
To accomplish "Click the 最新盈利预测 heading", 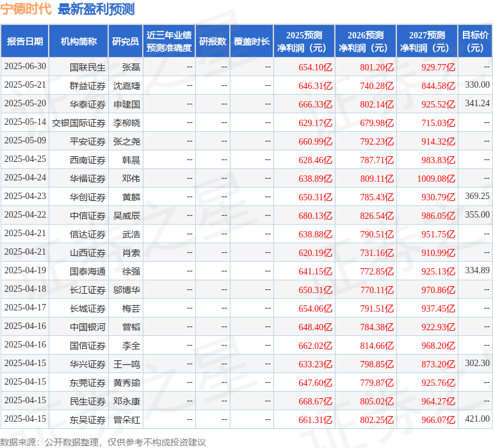I will 96,9.
